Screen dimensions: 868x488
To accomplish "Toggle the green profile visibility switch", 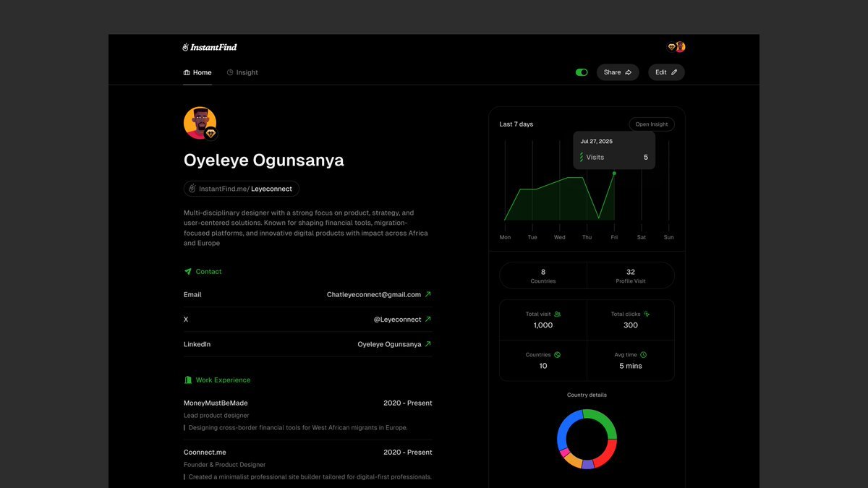I will (x=582, y=72).
